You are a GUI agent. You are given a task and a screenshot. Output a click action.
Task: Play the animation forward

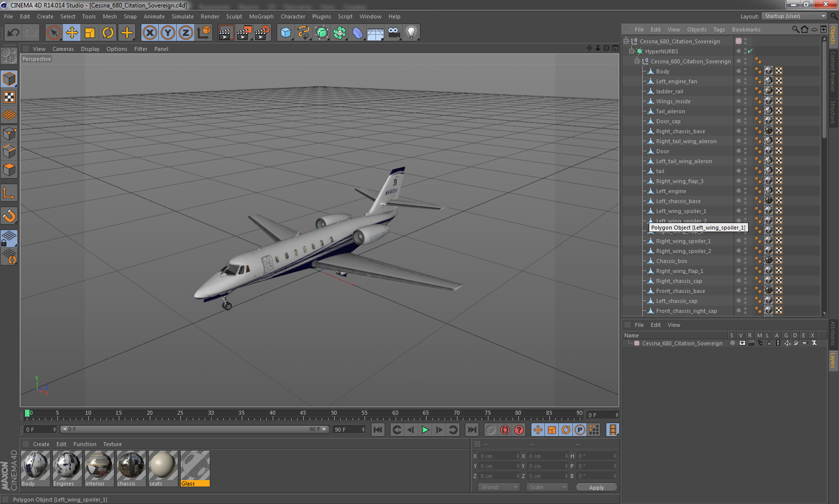425,430
